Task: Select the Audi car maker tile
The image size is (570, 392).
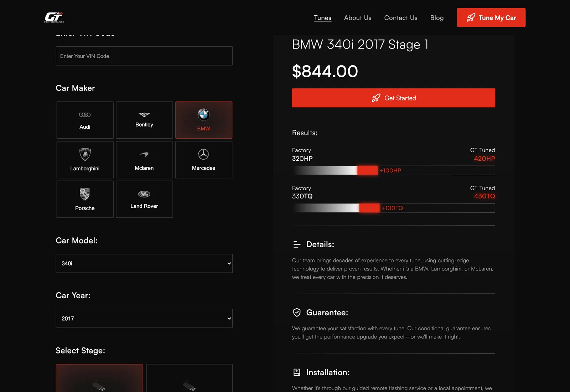Action: click(x=85, y=120)
